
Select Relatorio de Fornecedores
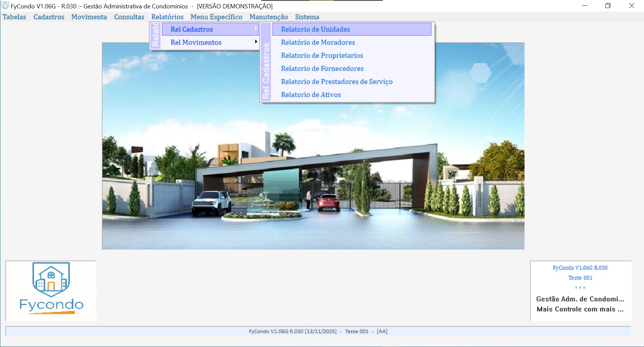(x=322, y=68)
